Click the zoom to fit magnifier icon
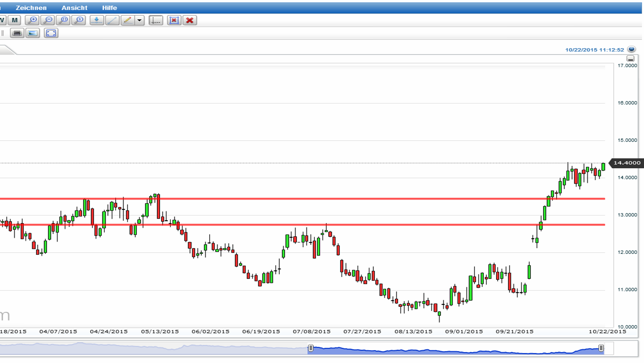This screenshot has width=644, height=363. click(x=63, y=20)
